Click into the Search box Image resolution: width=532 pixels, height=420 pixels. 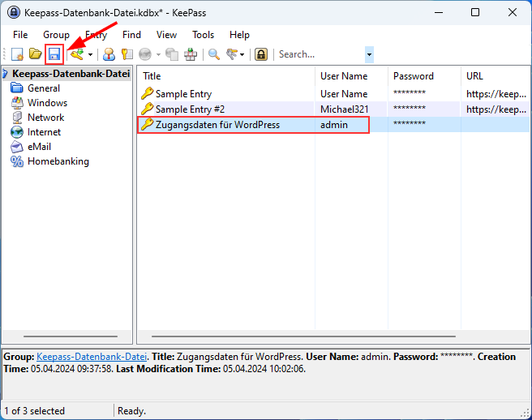tap(320, 54)
